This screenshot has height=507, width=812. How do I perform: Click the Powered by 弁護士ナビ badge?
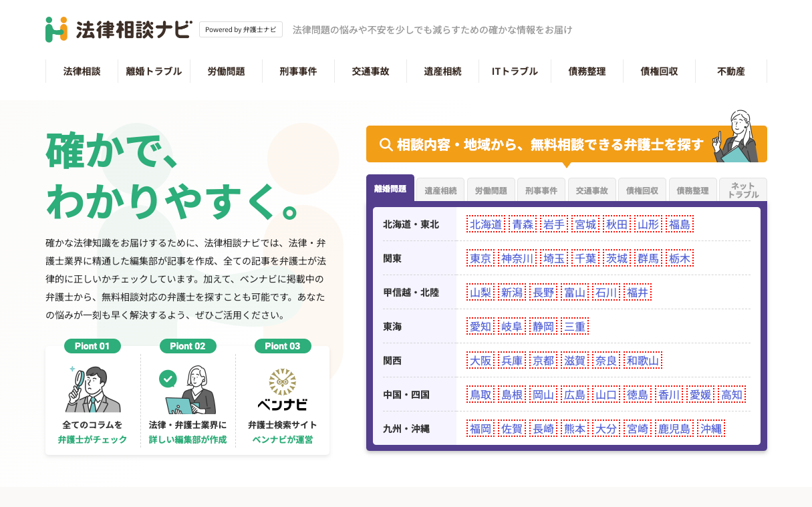pos(241,29)
